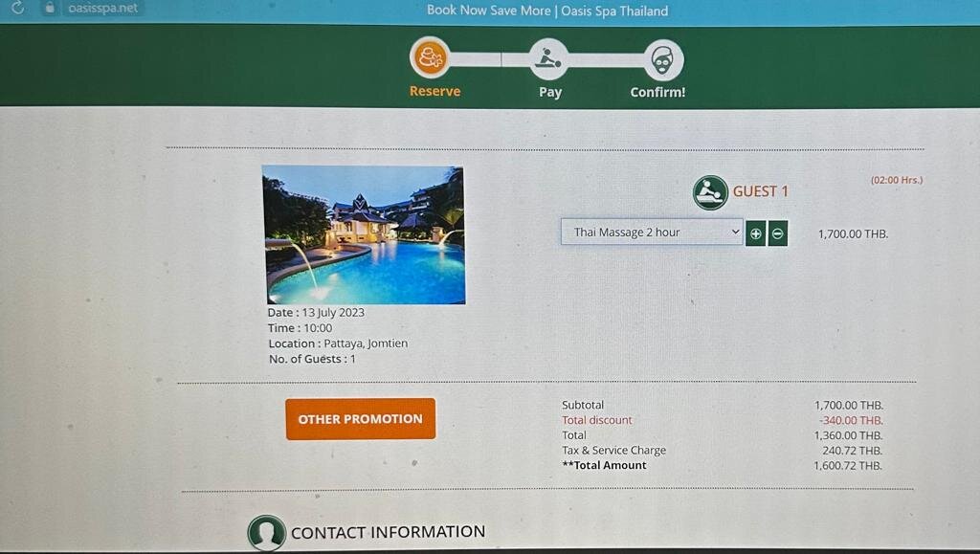This screenshot has height=554, width=980.
Task: Reload the page with the refresh icon
Action: pyautogui.click(x=17, y=8)
